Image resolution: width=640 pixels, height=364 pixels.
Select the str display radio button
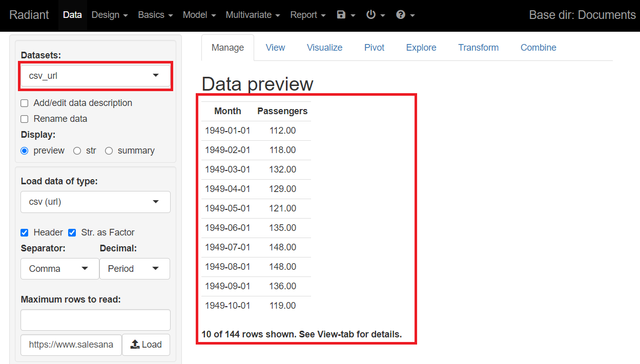click(77, 151)
